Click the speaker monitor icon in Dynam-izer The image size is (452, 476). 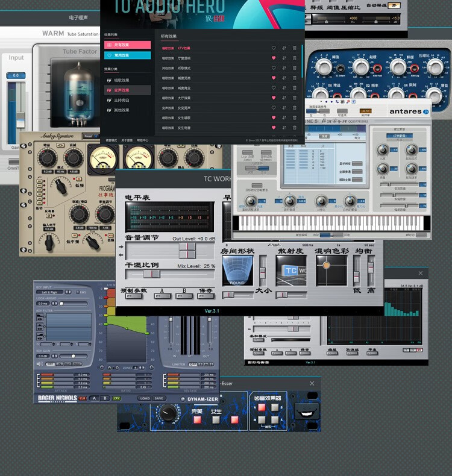coord(39,364)
